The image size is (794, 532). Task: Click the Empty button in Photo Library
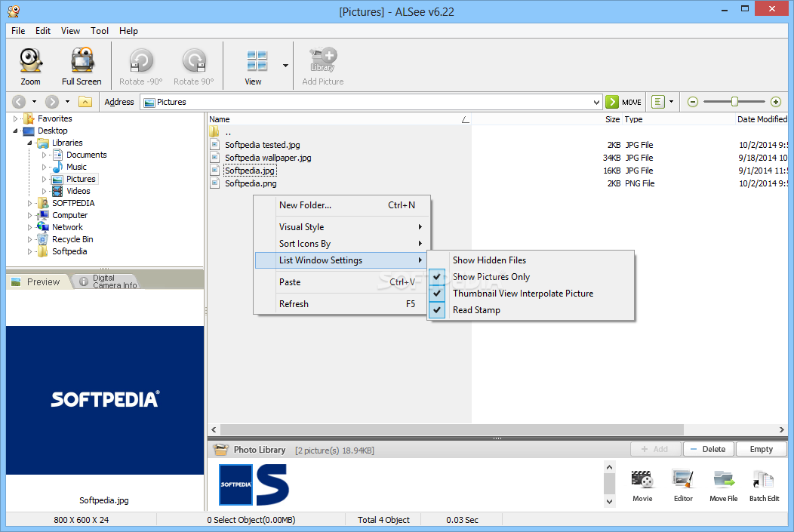761,449
